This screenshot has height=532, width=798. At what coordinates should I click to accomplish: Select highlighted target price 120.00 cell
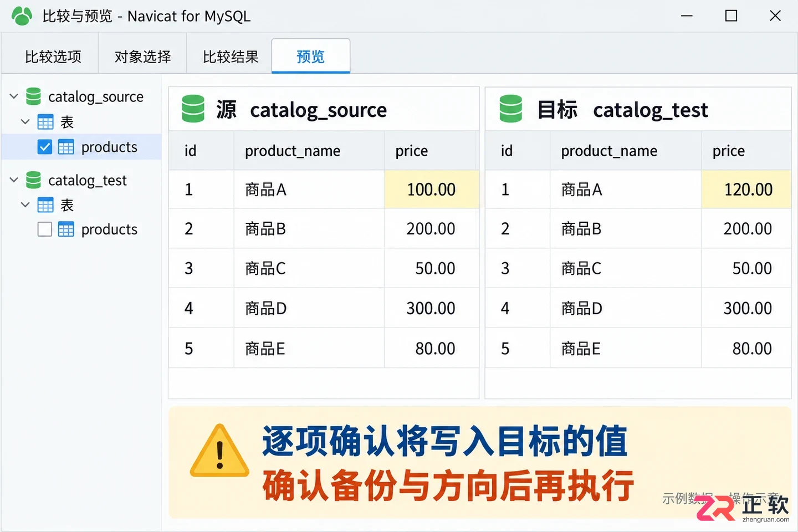click(x=746, y=190)
